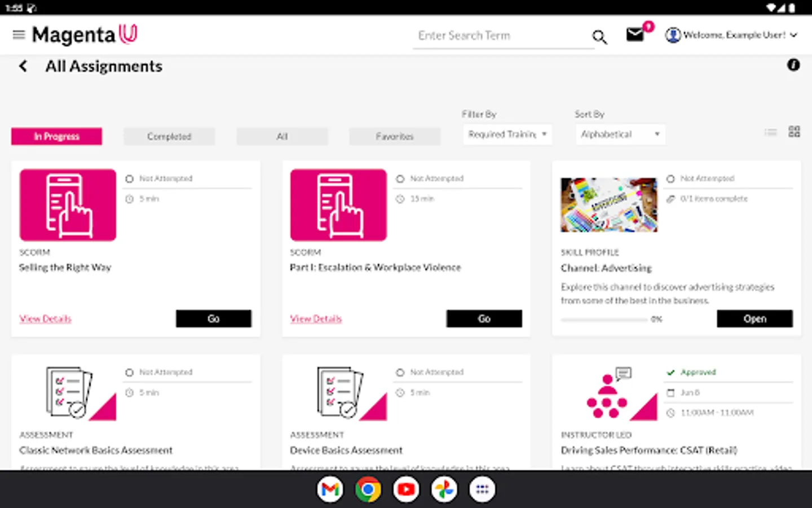Expand the Welcome, Example User! menu
The height and width of the screenshot is (508, 812).
tap(740, 35)
